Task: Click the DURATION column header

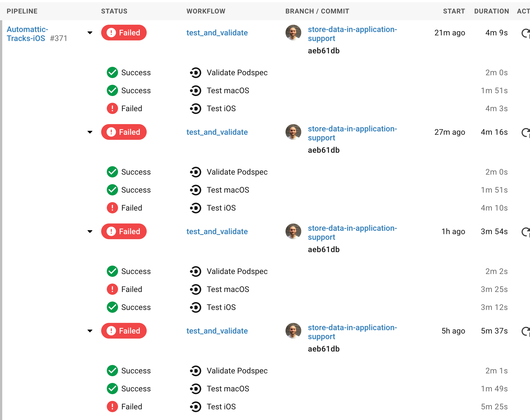Action: point(492,11)
